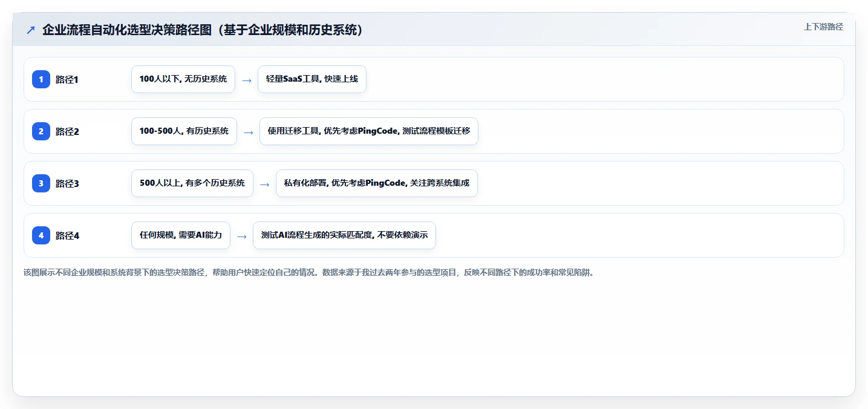
Task: Click the caption starting with 该图展示不同企业规模
Action: (309, 272)
